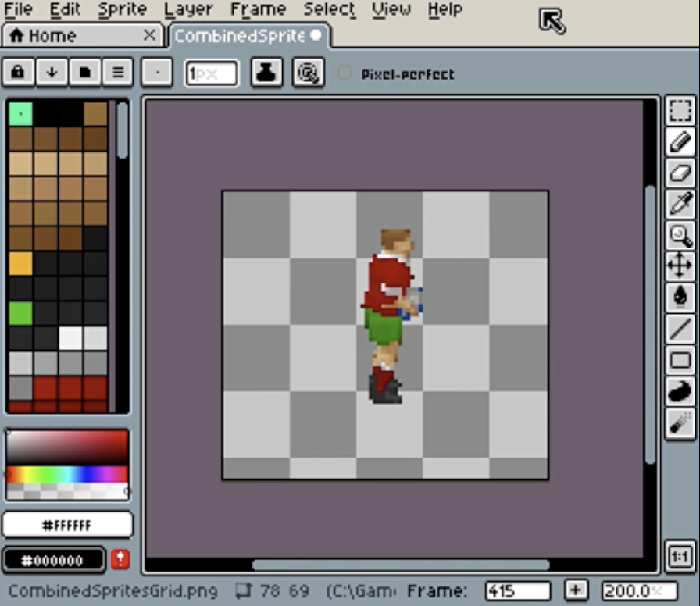The width and height of the screenshot is (700, 606).
Task: Select the Paint Bucket tool
Action: pyautogui.click(x=680, y=296)
